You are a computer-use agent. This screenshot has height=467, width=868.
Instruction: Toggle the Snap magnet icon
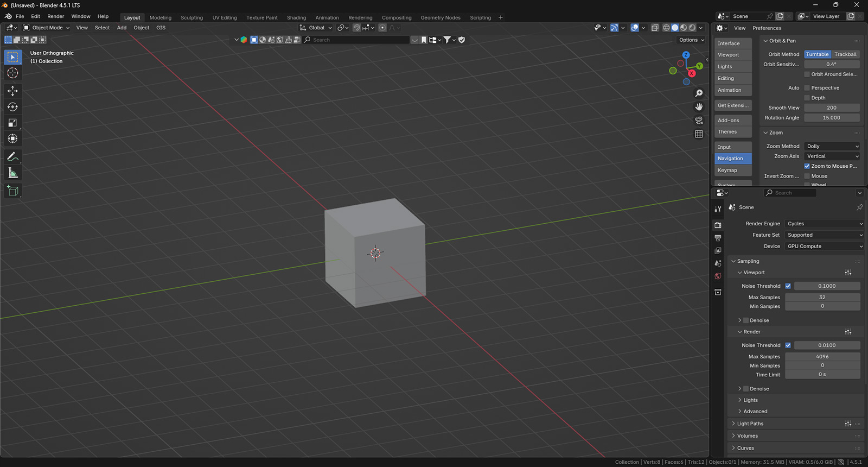click(x=356, y=28)
